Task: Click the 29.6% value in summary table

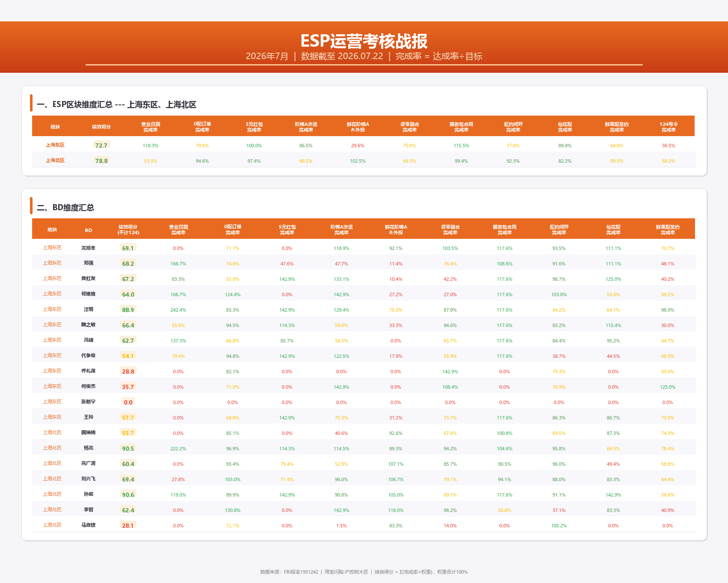Action: click(x=358, y=146)
